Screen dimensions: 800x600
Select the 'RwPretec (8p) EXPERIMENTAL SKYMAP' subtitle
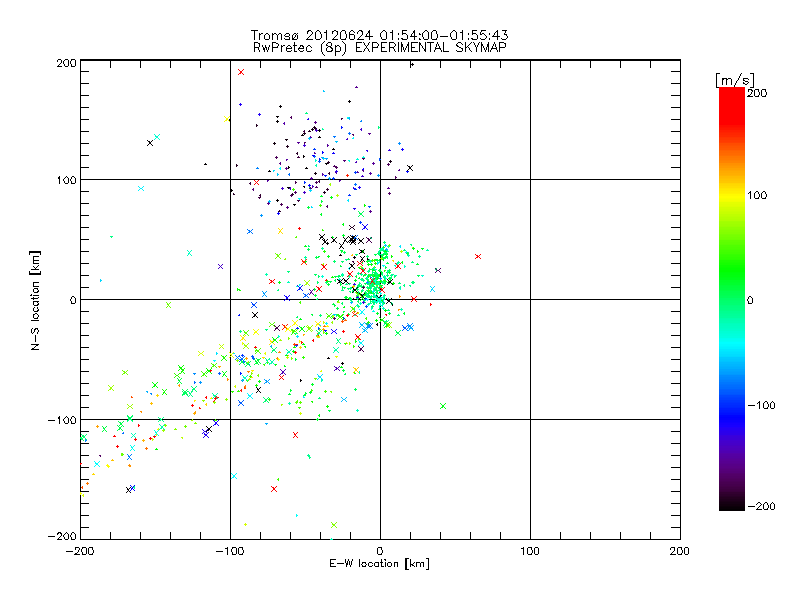coord(380,48)
